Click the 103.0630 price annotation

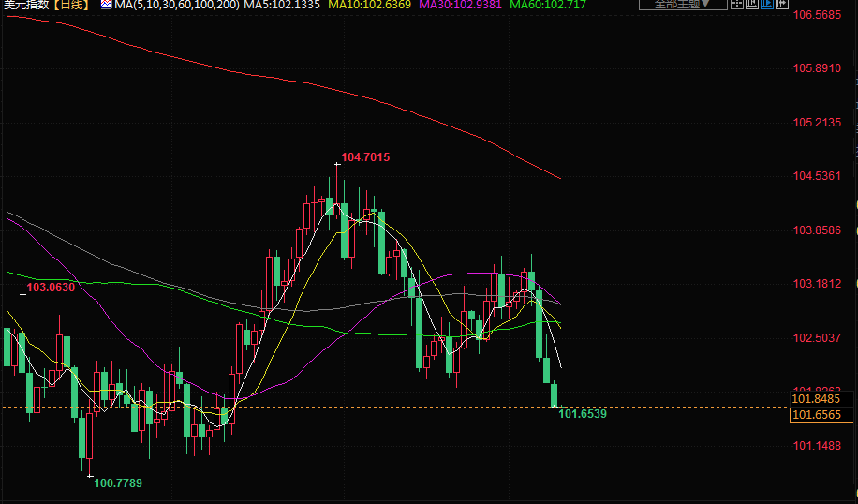(x=51, y=288)
